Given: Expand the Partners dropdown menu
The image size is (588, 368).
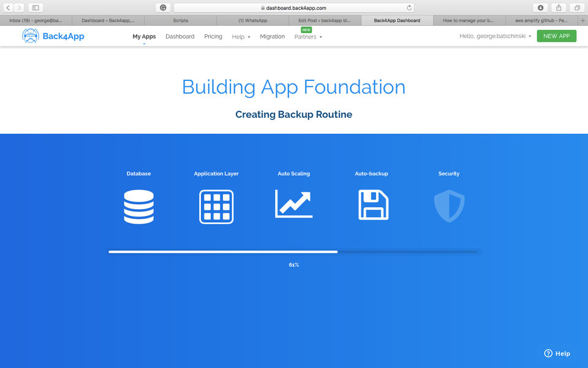Looking at the screenshot, I should coord(308,37).
